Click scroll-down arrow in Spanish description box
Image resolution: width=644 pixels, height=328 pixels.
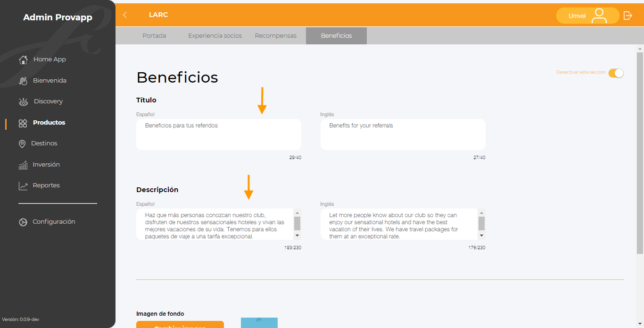coord(297,235)
